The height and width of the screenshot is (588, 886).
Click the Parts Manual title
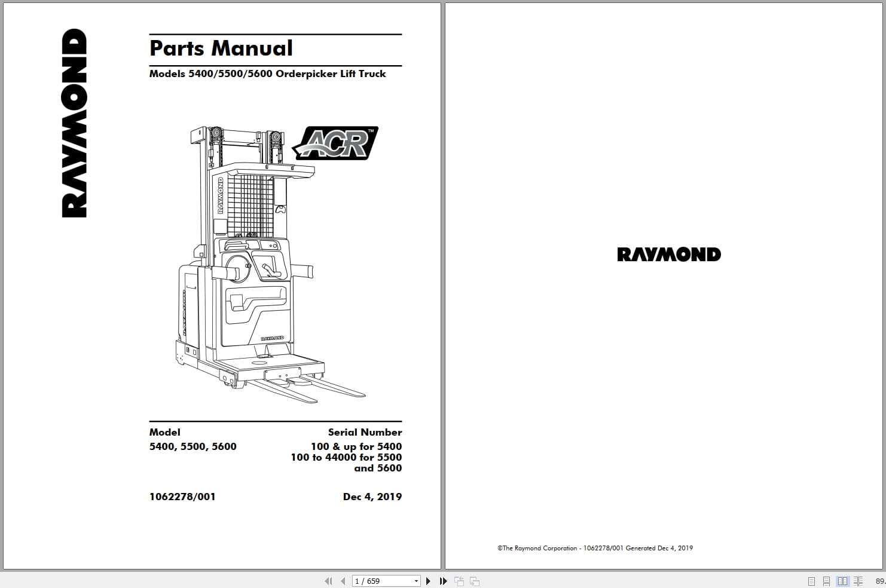click(x=221, y=48)
